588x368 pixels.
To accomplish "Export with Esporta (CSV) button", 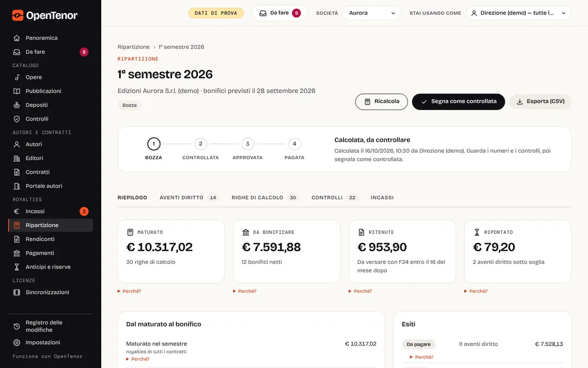I will click(x=540, y=102).
